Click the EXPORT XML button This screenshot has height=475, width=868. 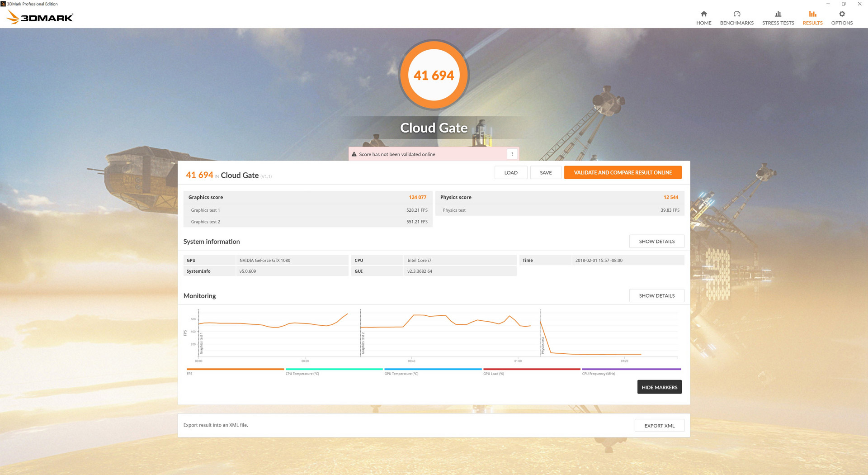coord(659,426)
